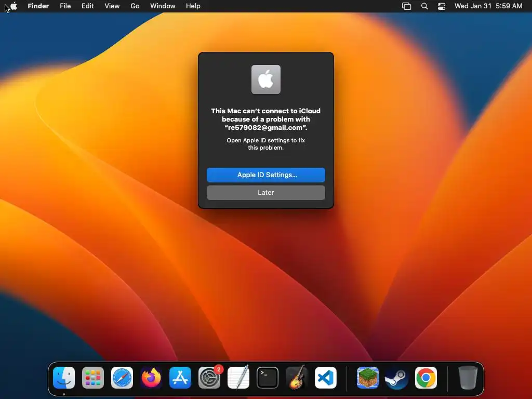Open the App Store from the Dock
Viewport: 532px width, 399px height.
pos(180,377)
